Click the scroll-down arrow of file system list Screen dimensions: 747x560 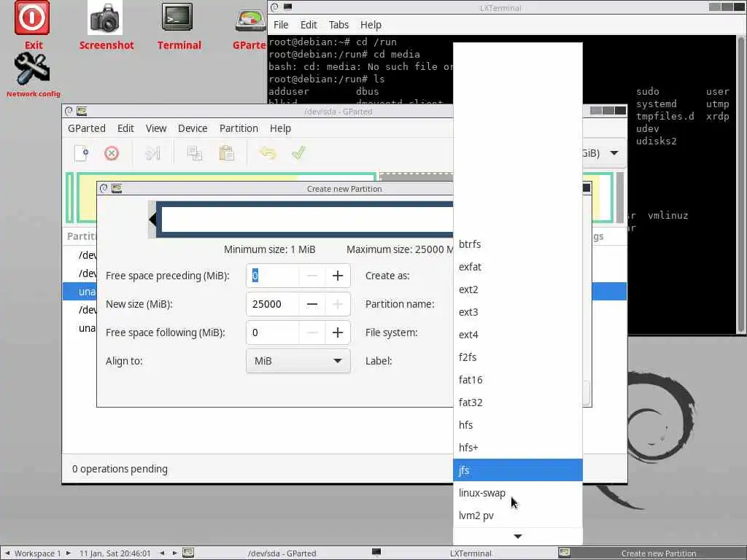click(x=518, y=537)
